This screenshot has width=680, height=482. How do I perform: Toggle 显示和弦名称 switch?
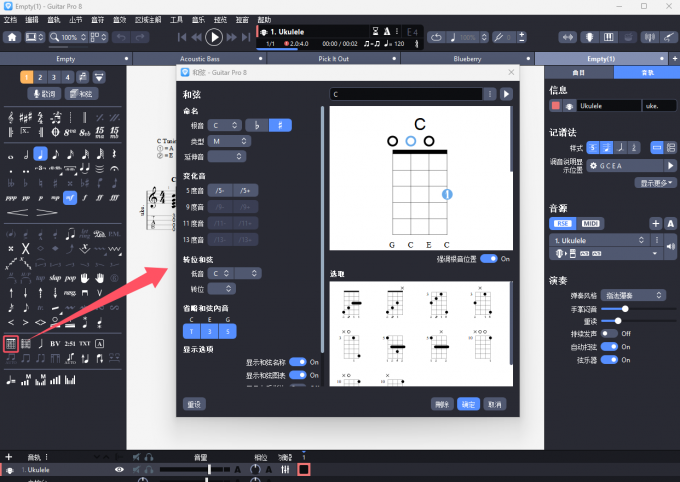(x=299, y=362)
